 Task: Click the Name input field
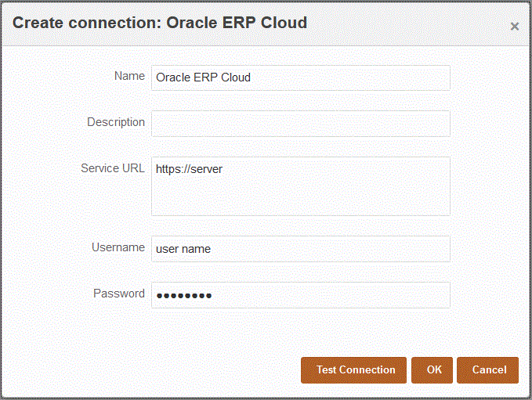click(x=300, y=77)
